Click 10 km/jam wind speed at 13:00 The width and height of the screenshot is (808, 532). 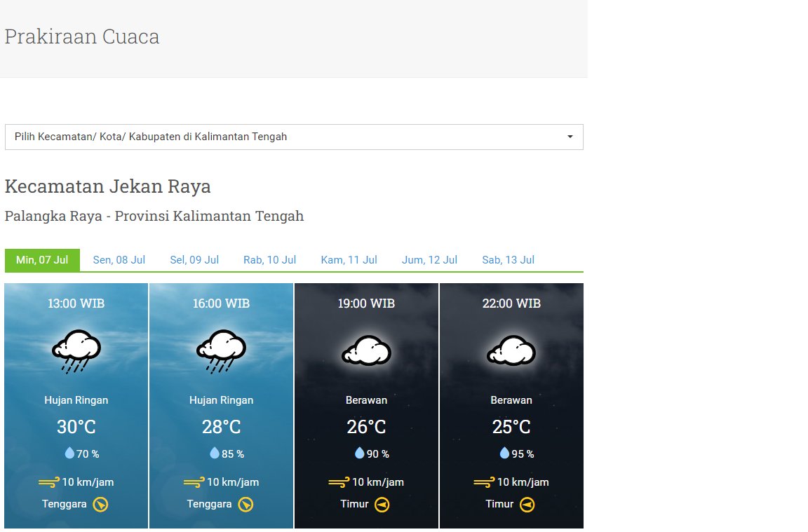(x=88, y=482)
